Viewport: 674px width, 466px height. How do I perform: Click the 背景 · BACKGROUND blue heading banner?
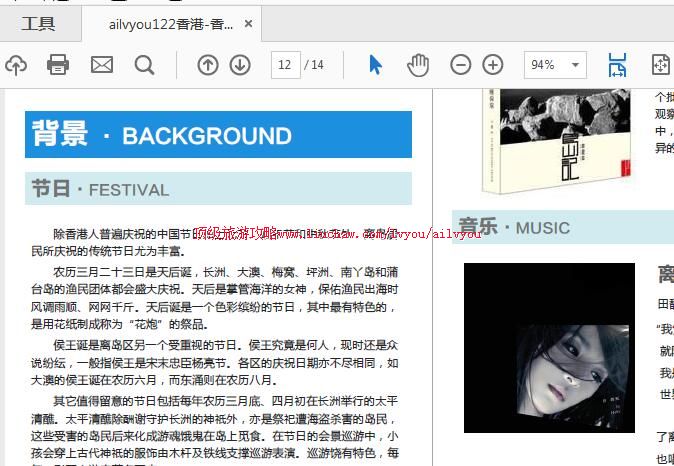218,135
